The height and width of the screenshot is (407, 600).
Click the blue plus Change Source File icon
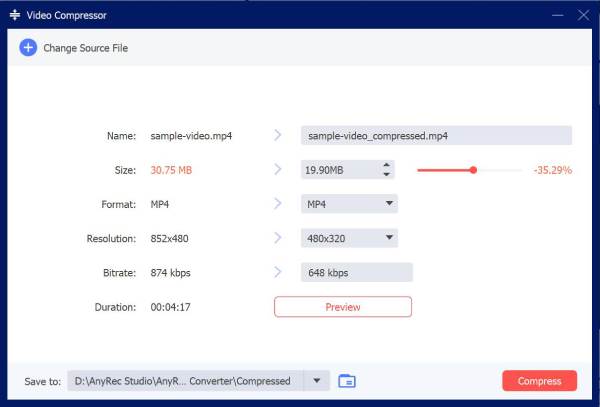tap(28, 48)
